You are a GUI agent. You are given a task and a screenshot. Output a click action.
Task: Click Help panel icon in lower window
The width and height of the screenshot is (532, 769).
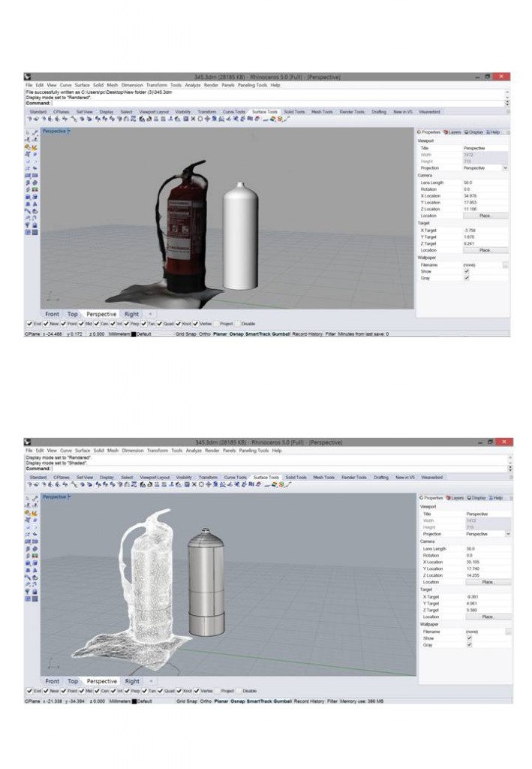[497, 497]
